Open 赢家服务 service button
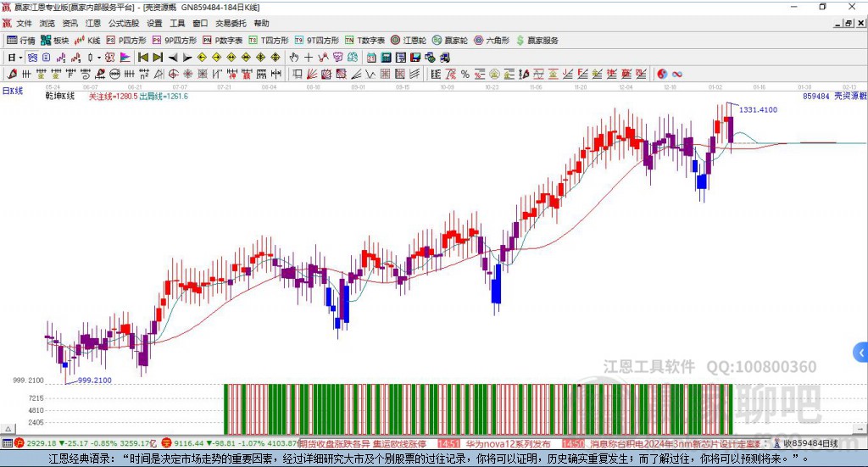 coord(537,41)
